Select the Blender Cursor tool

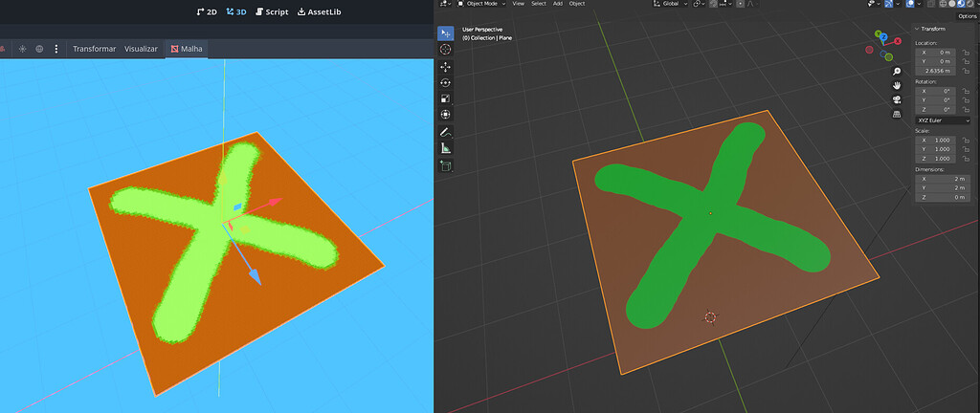(446, 50)
